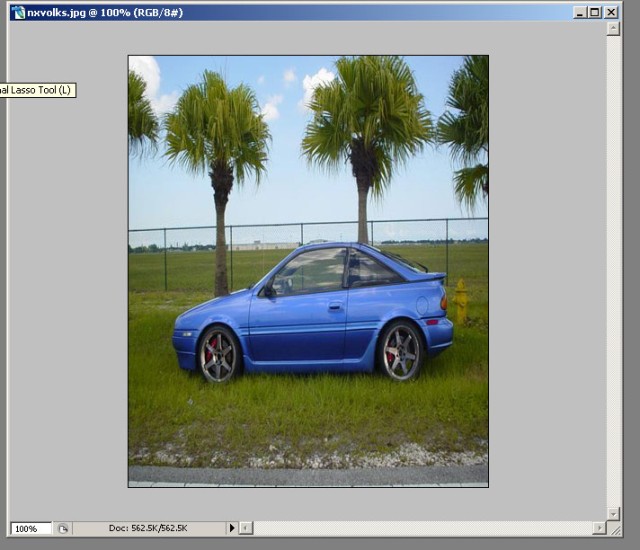Image resolution: width=640 pixels, height=550 pixels.
Task: Click the Doc: 562.5K/562.5K status text
Action: (x=148, y=528)
